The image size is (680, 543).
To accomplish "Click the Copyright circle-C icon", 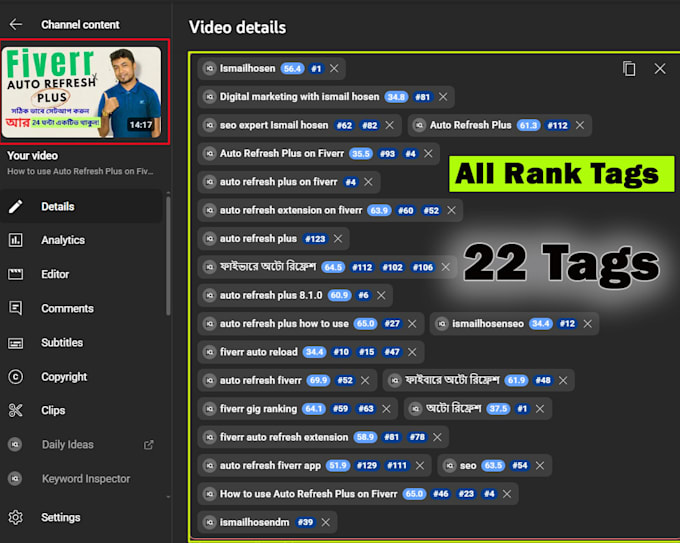I will (16, 376).
